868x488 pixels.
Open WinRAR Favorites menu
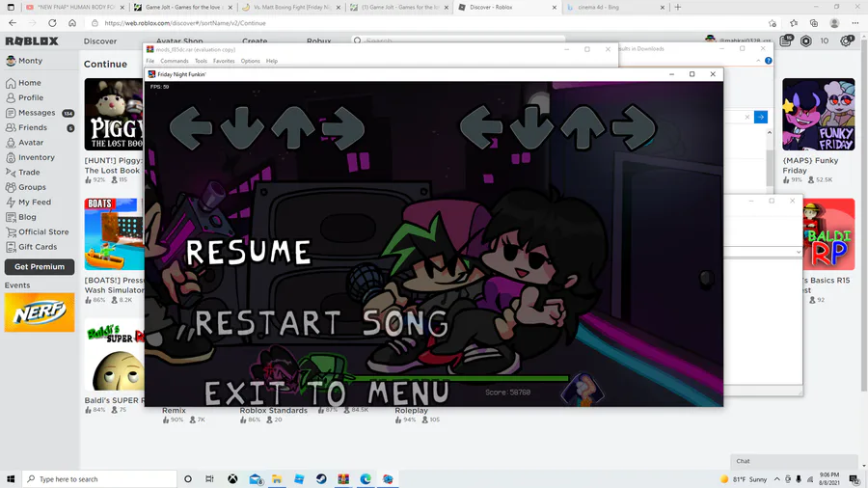click(224, 61)
